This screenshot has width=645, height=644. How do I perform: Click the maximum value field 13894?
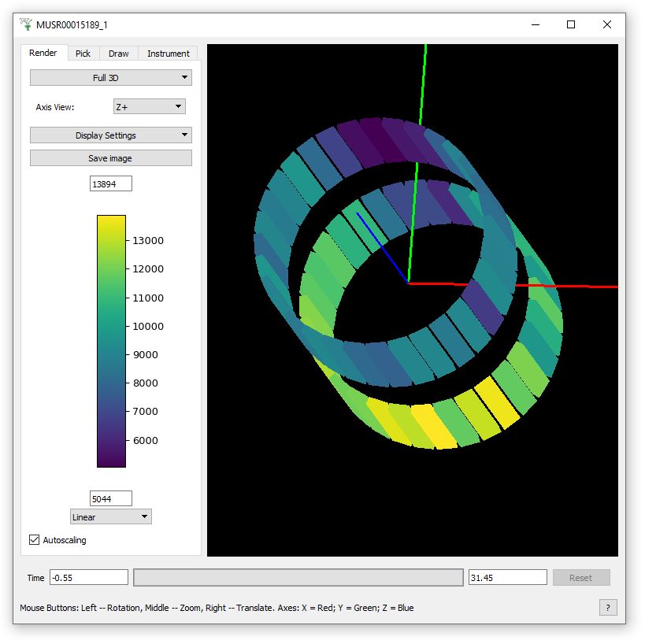coord(111,183)
